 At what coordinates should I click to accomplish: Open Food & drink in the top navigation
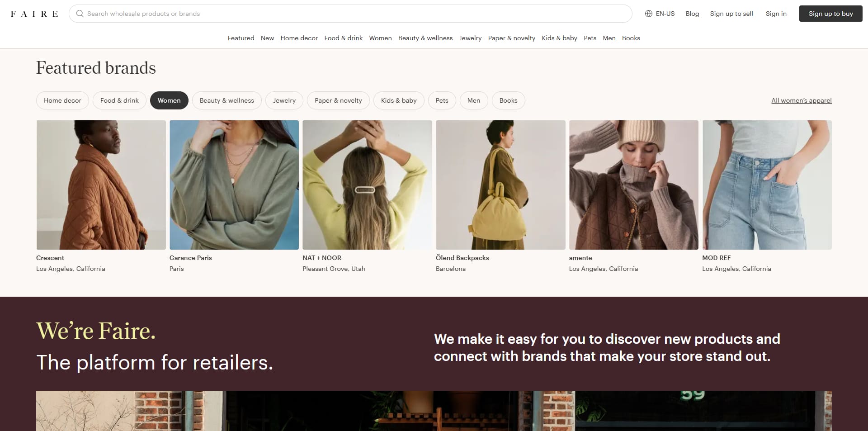pyautogui.click(x=344, y=38)
